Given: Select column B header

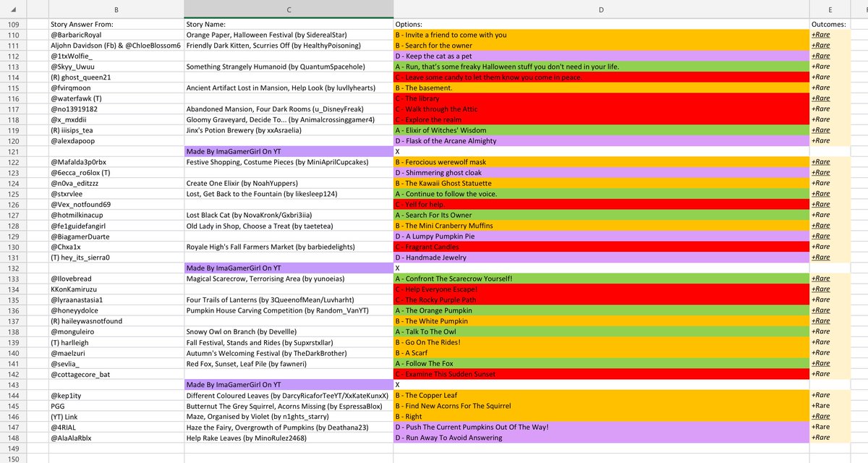Looking at the screenshot, I should click(x=116, y=9).
